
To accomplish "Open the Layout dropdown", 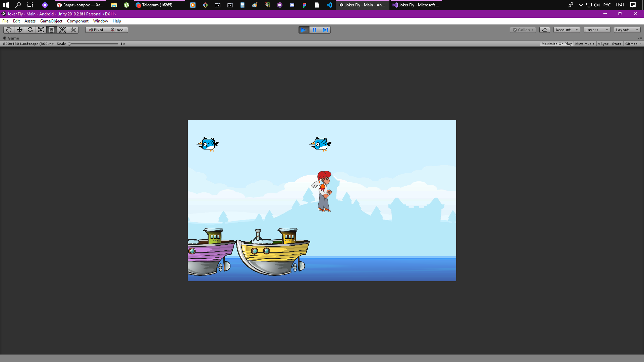I will [x=627, y=30].
